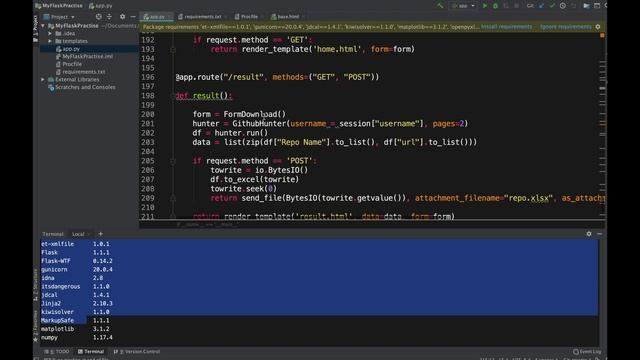Open the Project view dropdown

click(x=59, y=17)
